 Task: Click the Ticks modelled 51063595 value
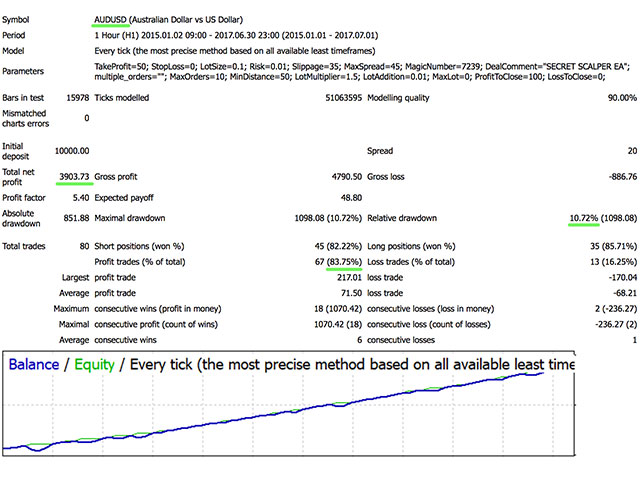pos(344,98)
